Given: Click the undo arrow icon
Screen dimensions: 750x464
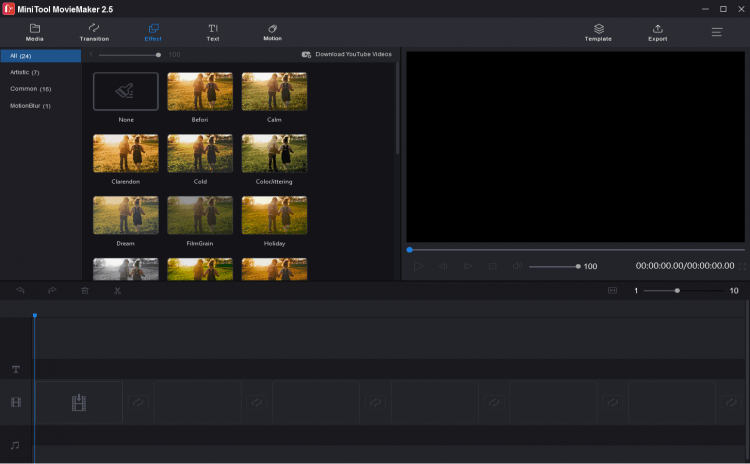Looking at the screenshot, I should (19, 291).
